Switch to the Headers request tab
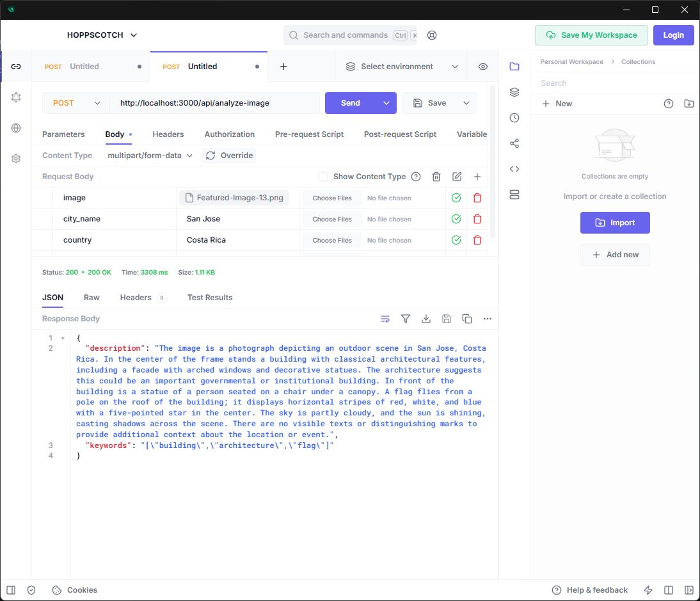Screen dimensions: 700x601 click(x=168, y=134)
